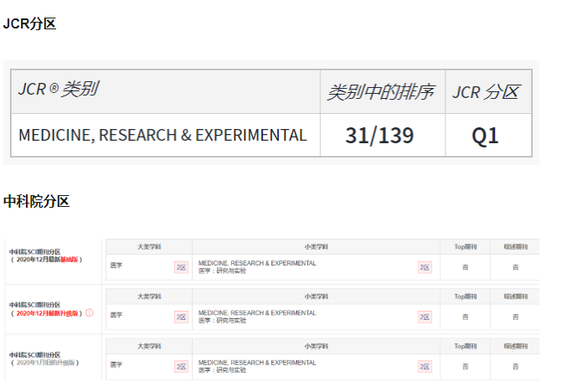This screenshot has height=392, width=562.
Task: Click the 大类学科 2区 badge in 基础版 row
Action: coord(181,267)
